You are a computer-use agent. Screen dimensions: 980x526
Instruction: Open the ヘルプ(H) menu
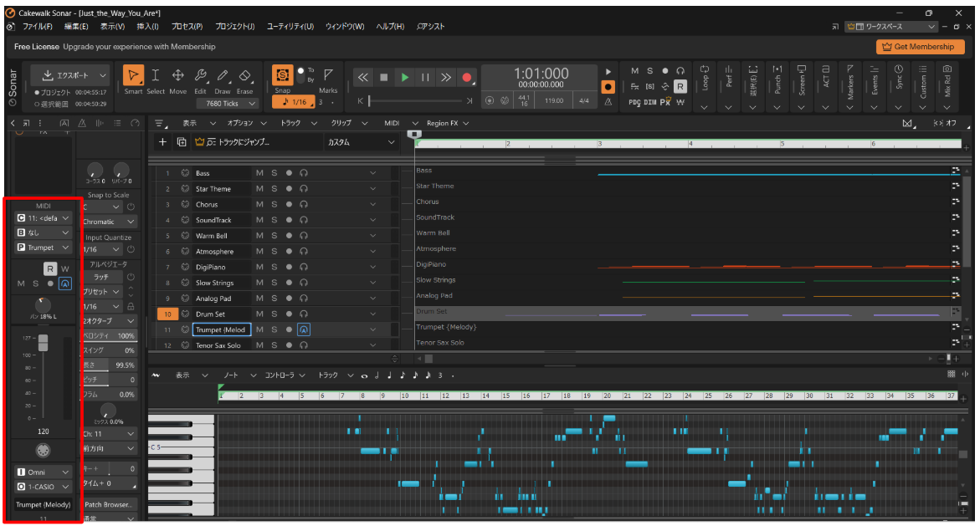[x=390, y=27]
